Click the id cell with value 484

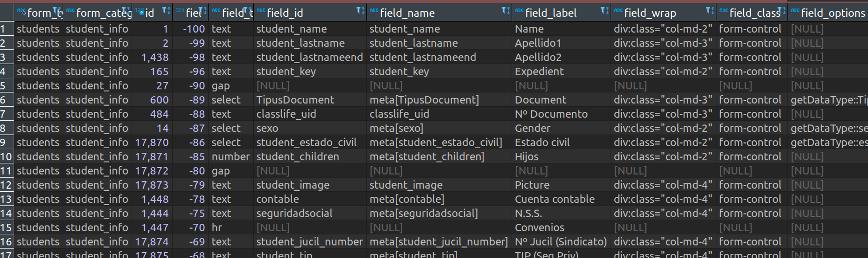pyautogui.click(x=152, y=114)
